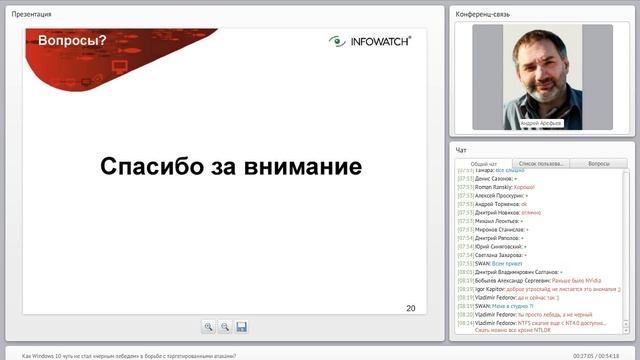Click the INFOWATCH logo on slide
The image size is (640, 360).
point(370,41)
